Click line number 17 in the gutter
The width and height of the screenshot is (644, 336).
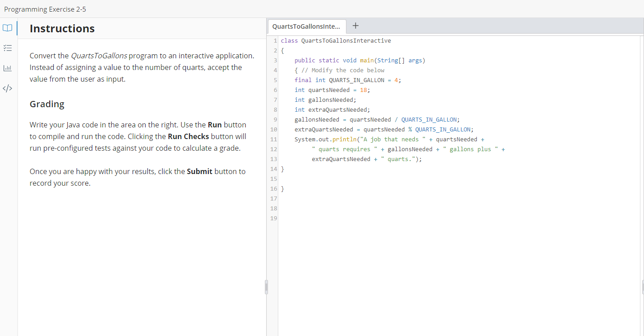273,199
